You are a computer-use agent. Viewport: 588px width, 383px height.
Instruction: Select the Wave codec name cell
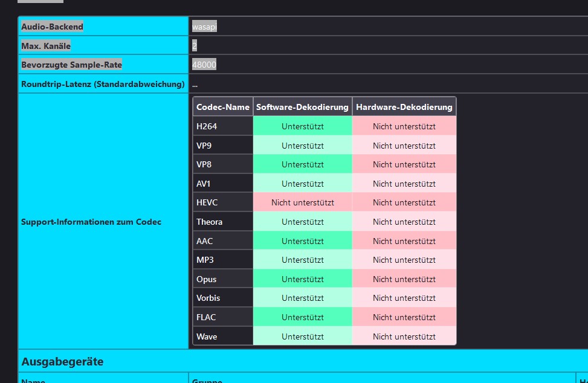[x=223, y=336]
